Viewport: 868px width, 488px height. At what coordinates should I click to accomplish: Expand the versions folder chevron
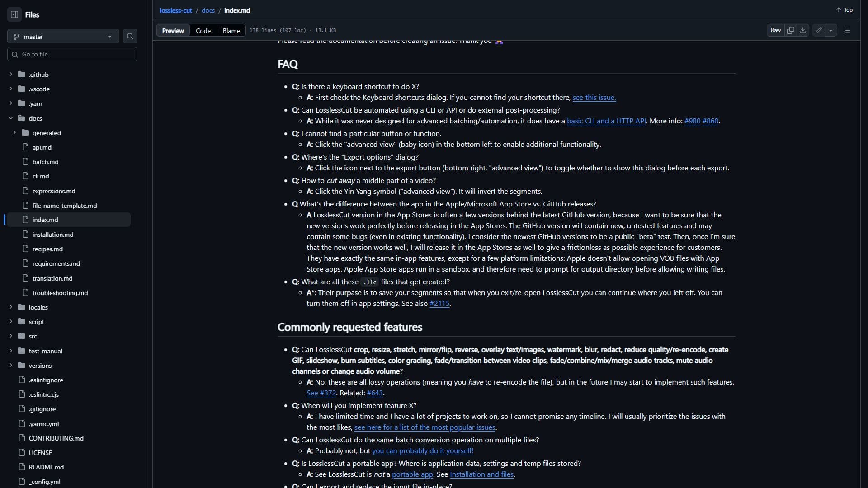pyautogui.click(x=11, y=365)
